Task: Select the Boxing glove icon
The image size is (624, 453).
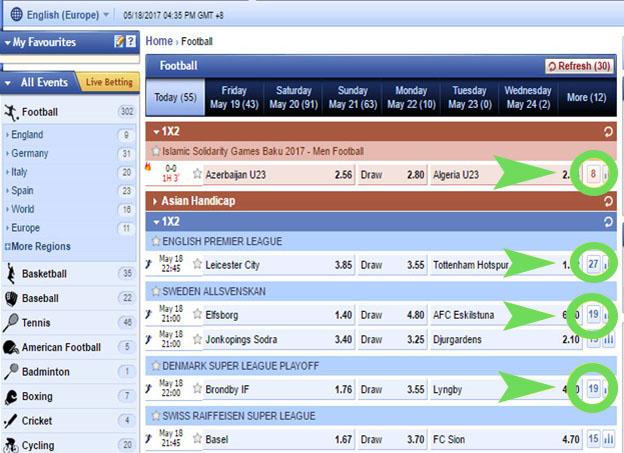Action: (11, 396)
